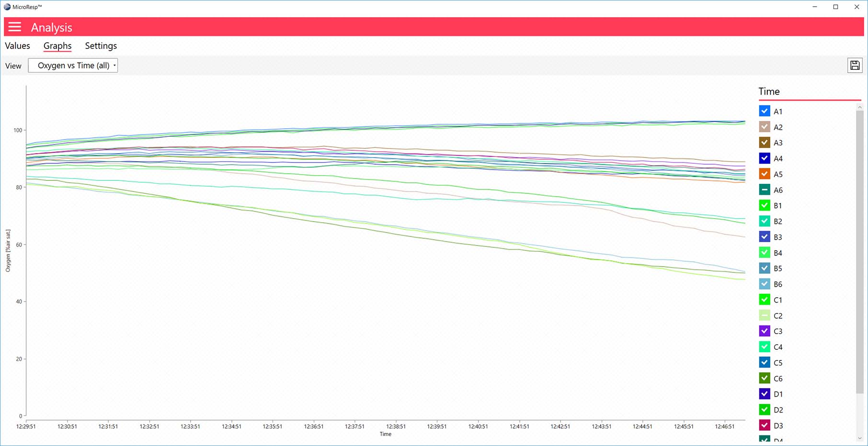Viewport: 868px width, 446px height.
Task: Toggle the A3 series checkbox
Action: coord(765,143)
